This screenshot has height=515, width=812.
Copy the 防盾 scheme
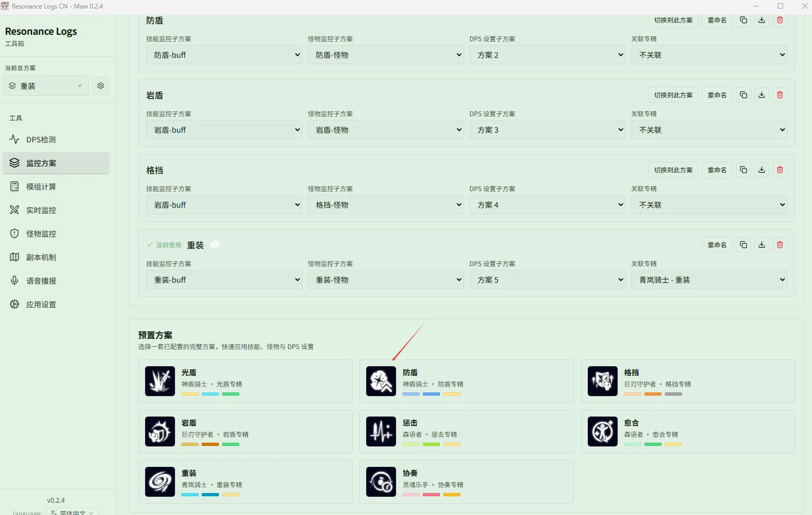(743, 20)
